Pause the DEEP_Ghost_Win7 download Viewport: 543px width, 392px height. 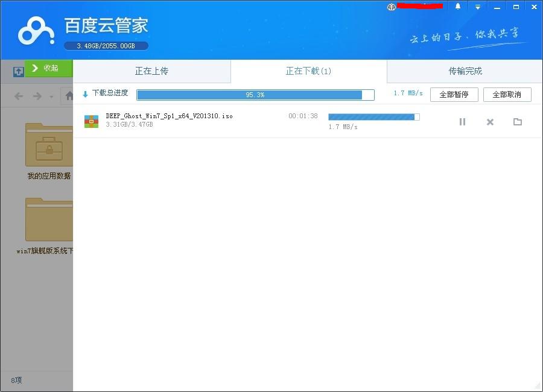tap(462, 122)
